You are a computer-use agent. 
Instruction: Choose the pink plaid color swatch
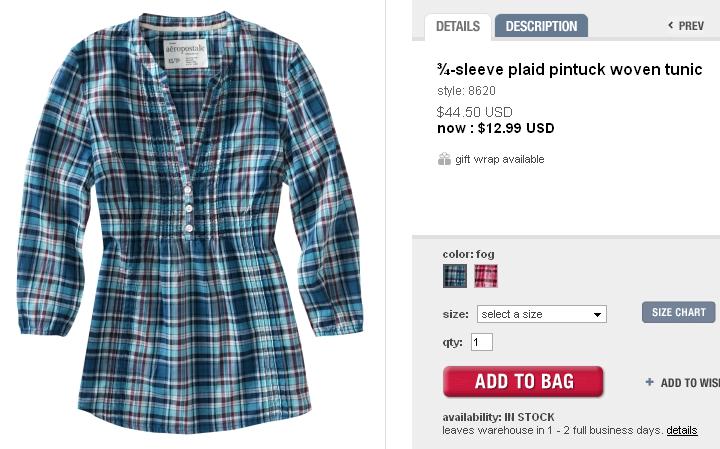[486, 276]
